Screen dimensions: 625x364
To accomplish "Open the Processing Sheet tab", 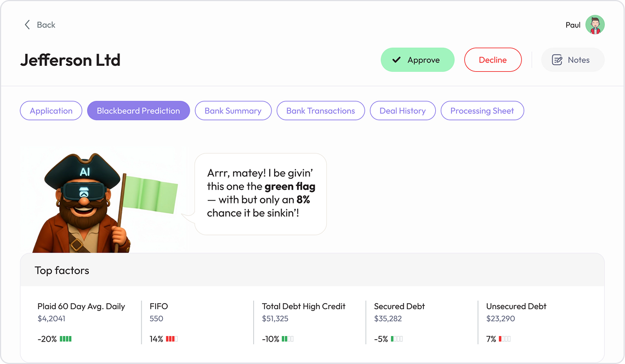I will (x=482, y=110).
